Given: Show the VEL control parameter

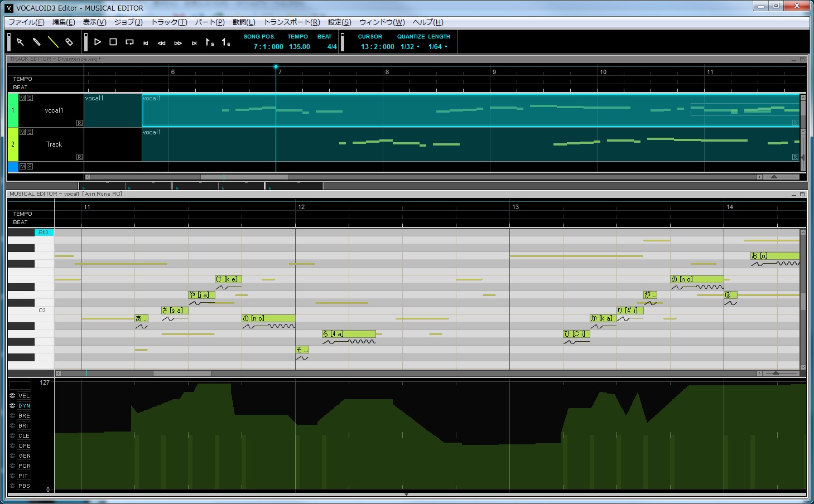Looking at the screenshot, I should (x=24, y=395).
